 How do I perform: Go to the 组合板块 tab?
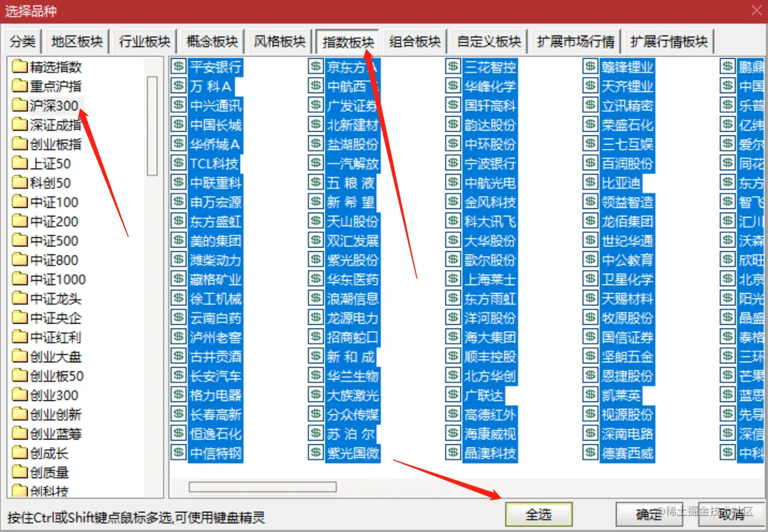[x=415, y=42]
